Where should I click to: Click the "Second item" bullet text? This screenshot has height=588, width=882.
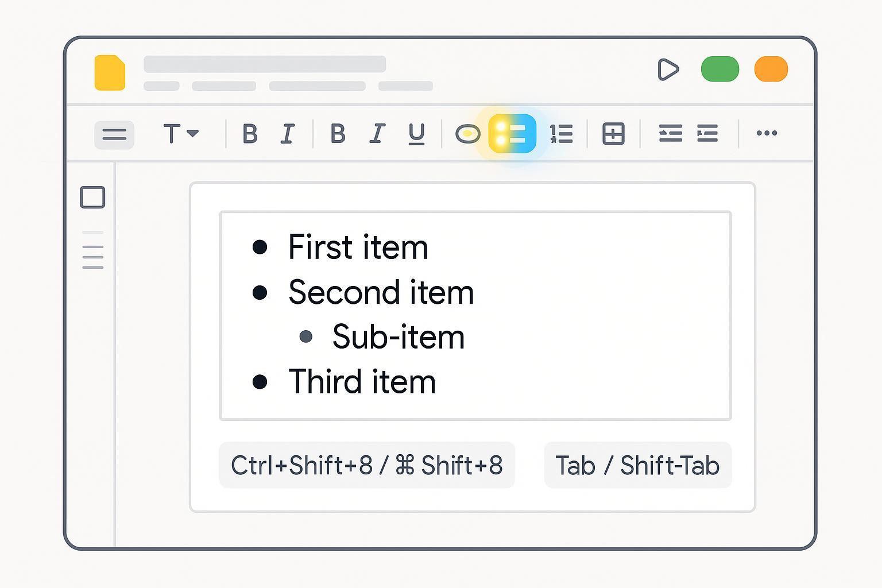click(381, 292)
